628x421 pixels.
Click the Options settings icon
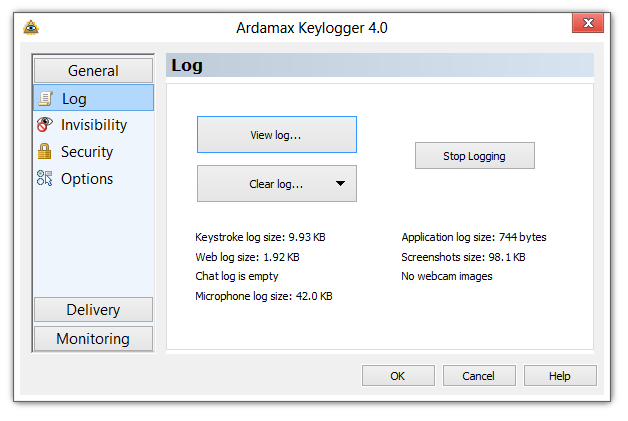tap(44, 178)
